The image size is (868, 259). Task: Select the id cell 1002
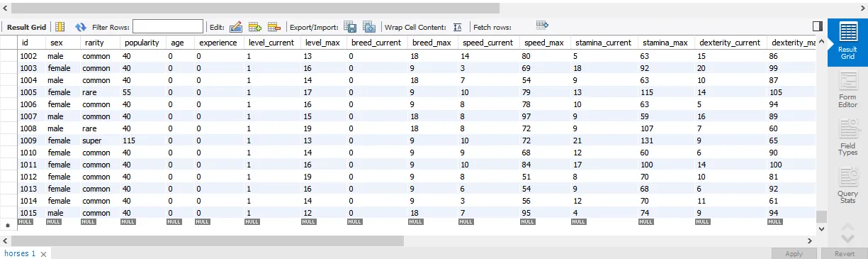(x=31, y=55)
